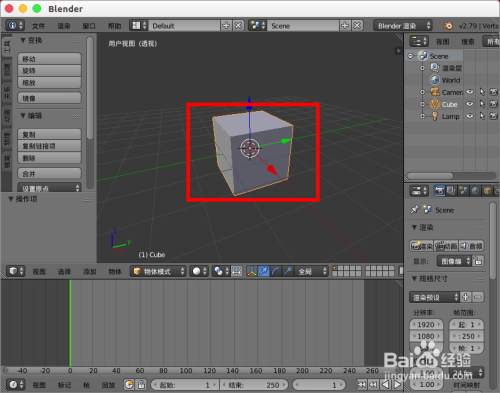This screenshot has width=500, height=393.
Task: Delete the current Scene with X
Action: click(357, 26)
